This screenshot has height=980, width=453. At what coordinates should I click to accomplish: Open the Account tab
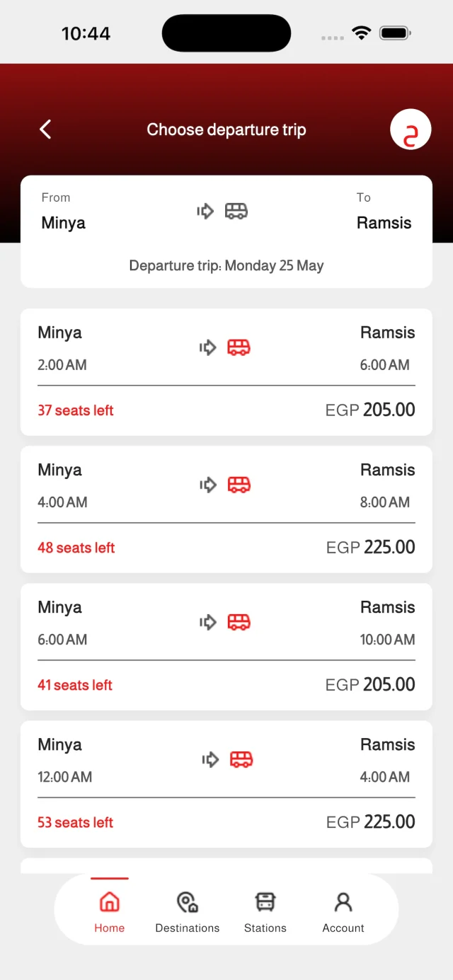(x=343, y=910)
